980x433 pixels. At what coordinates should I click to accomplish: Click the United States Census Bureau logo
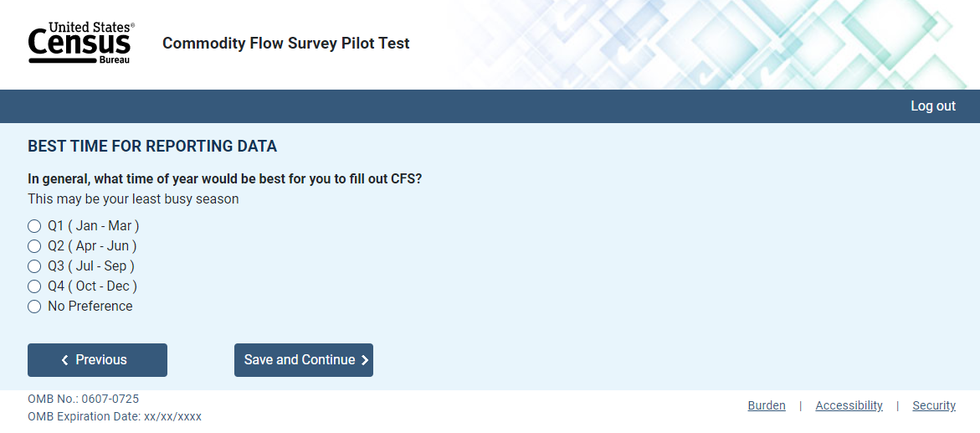point(81,44)
